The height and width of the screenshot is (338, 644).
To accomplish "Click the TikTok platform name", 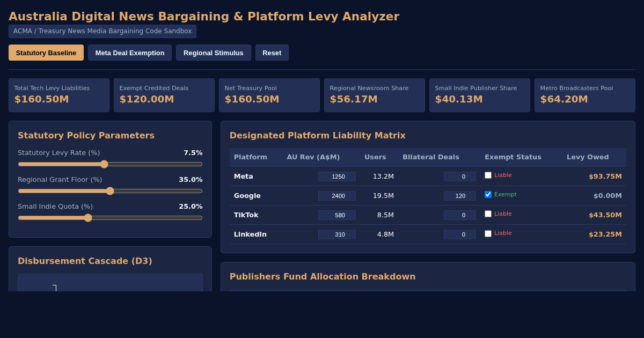I will [x=246, y=215].
